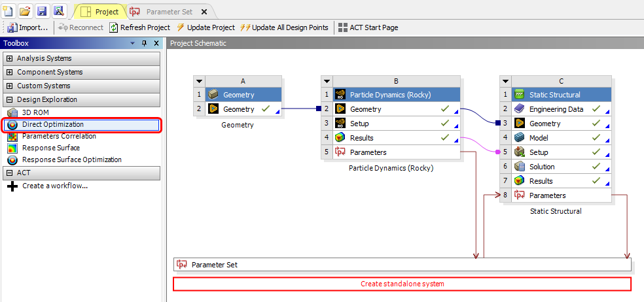
Task: Click the Reconnect toolbar button
Action: (80, 27)
